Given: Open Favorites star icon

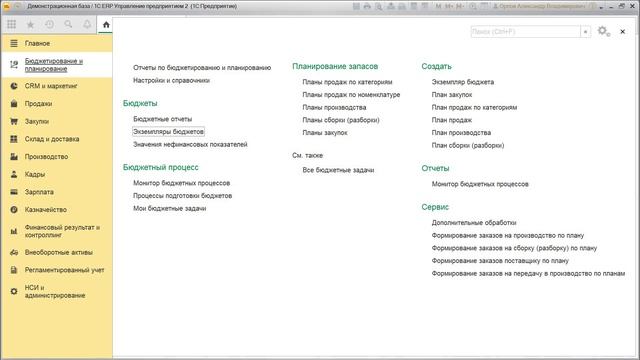Looking at the screenshot, I should tap(30, 24).
